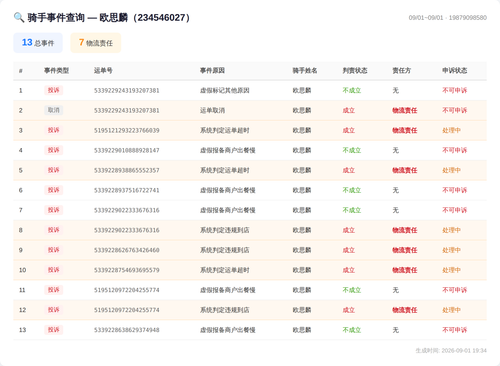
Task: Click the 申诉状态 column header
Action: [x=455, y=70]
